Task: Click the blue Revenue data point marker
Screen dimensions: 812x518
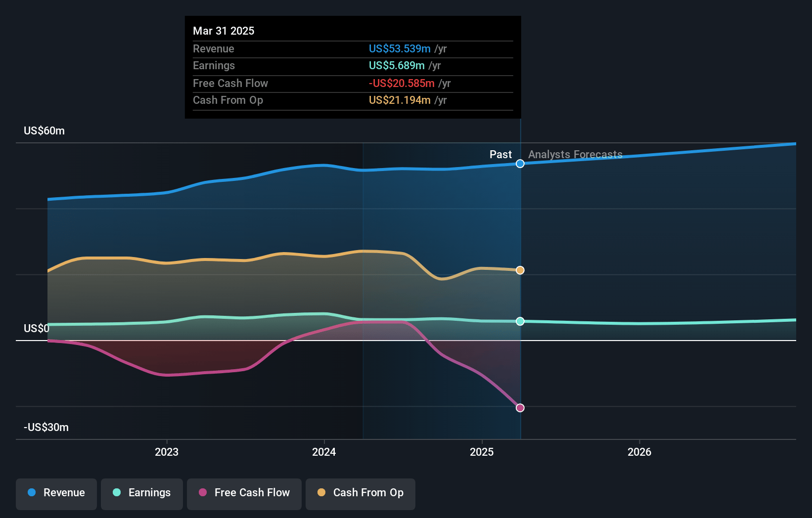Action: [x=520, y=164]
